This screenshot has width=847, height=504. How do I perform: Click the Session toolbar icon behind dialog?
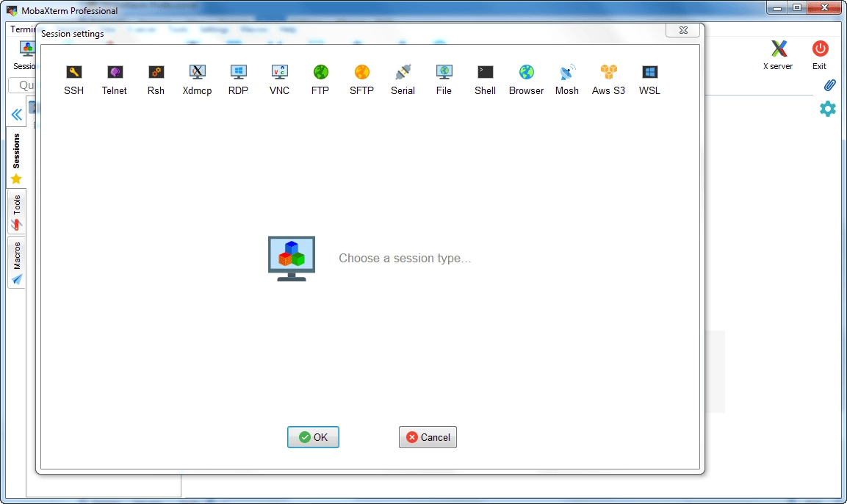(x=25, y=55)
